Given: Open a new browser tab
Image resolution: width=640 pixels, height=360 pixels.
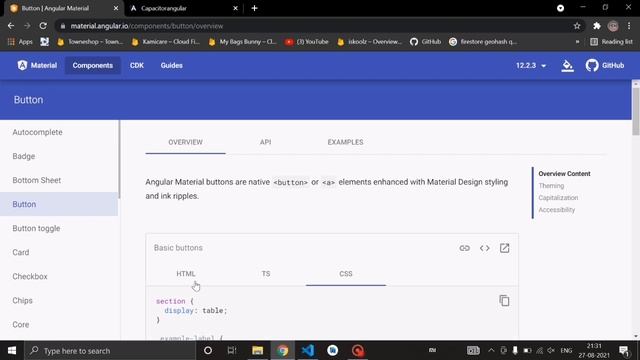Looking at the screenshot, I should click(254, 8).
